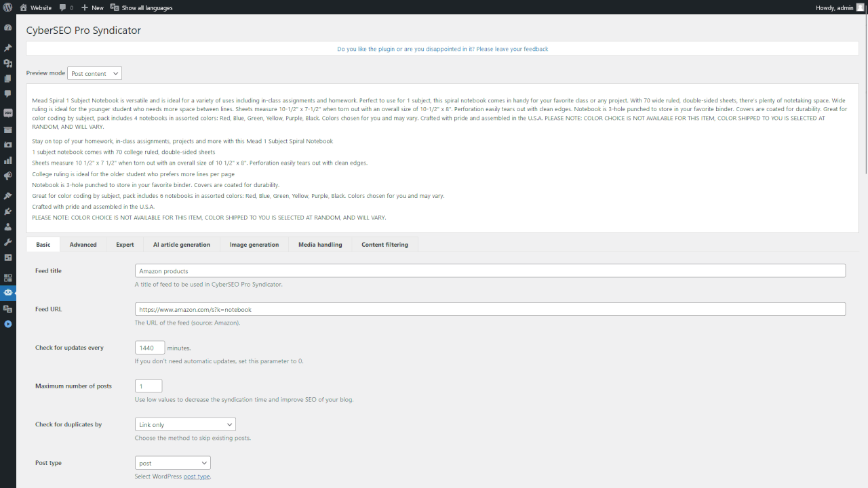Screen dimensions: 868x488
Task: Click into the Feed URL field
Action: click(490, 309)
